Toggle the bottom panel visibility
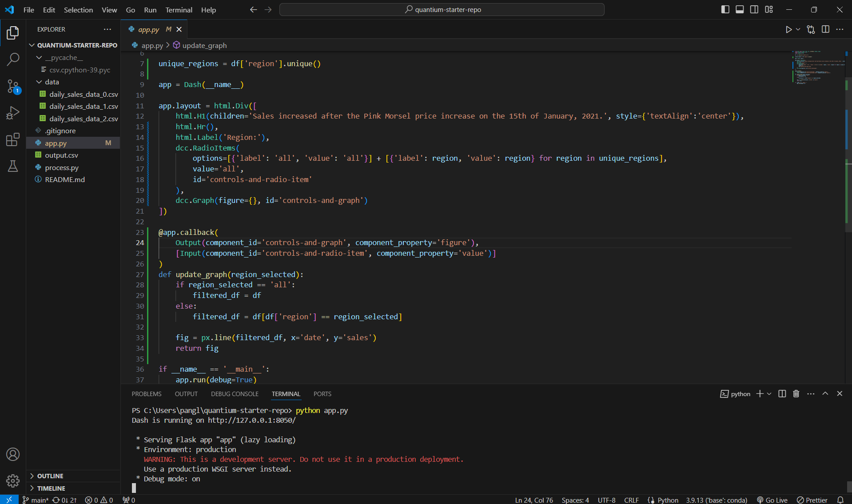 click(740, 9)
